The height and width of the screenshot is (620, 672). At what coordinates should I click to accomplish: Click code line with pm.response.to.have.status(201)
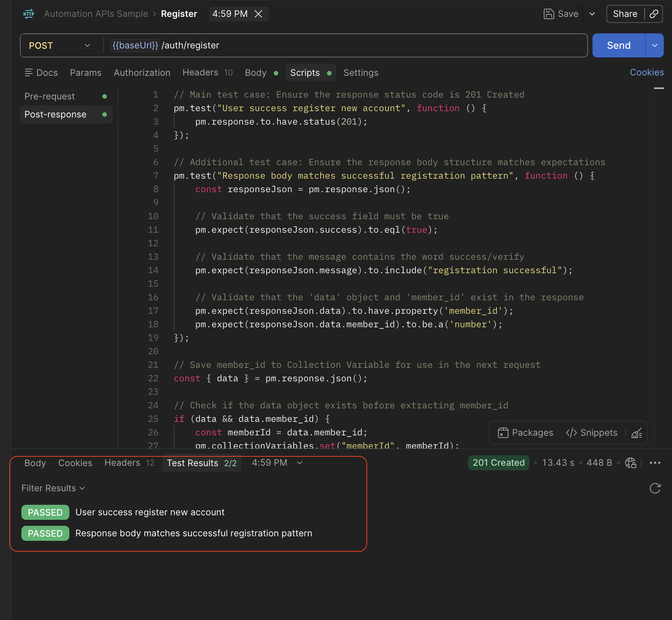[281, 122]
